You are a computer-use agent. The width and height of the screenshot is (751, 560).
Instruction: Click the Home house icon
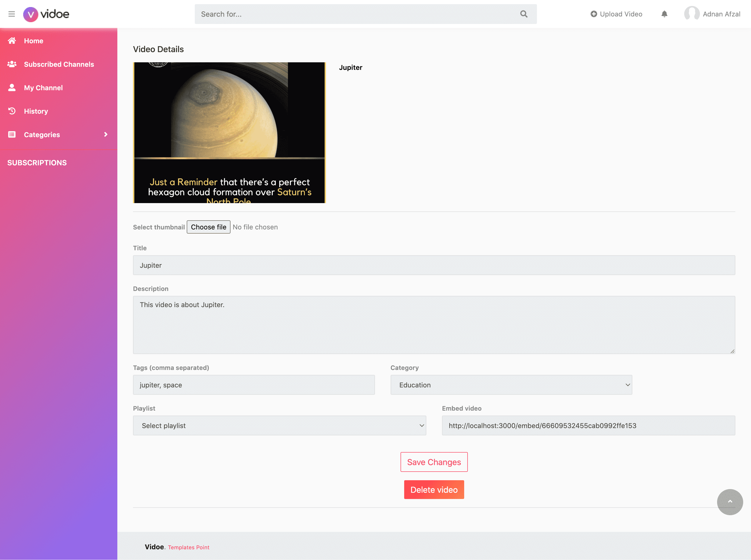(x=12, y=41)
